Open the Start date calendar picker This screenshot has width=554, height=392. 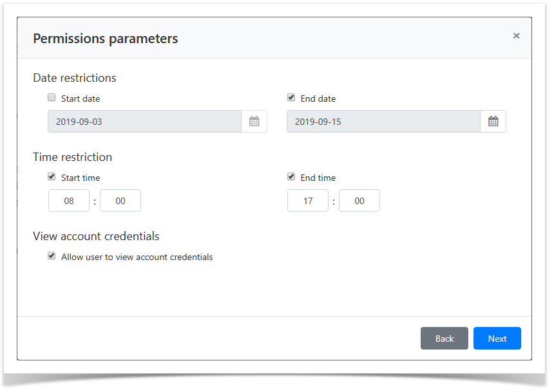point(254,122)
